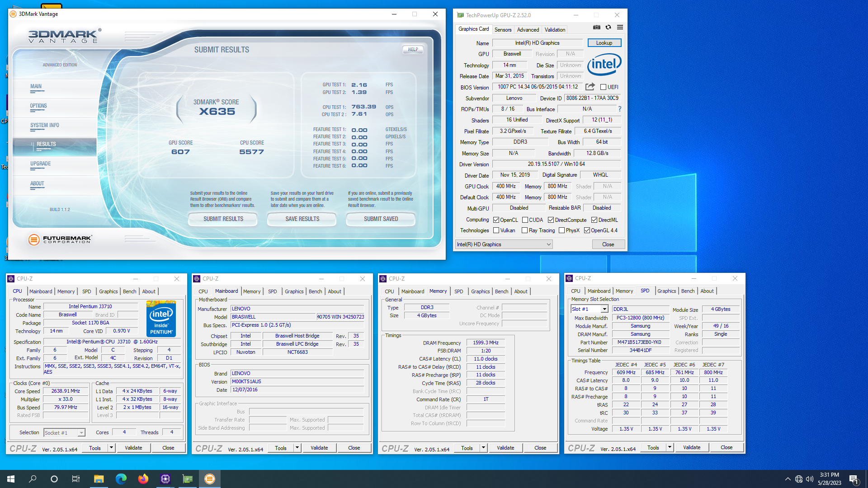Image resolution: width=868 pixels, height=488 pixels.
Task: Open Cortana from the taskbar
Action: pos(54,479)
